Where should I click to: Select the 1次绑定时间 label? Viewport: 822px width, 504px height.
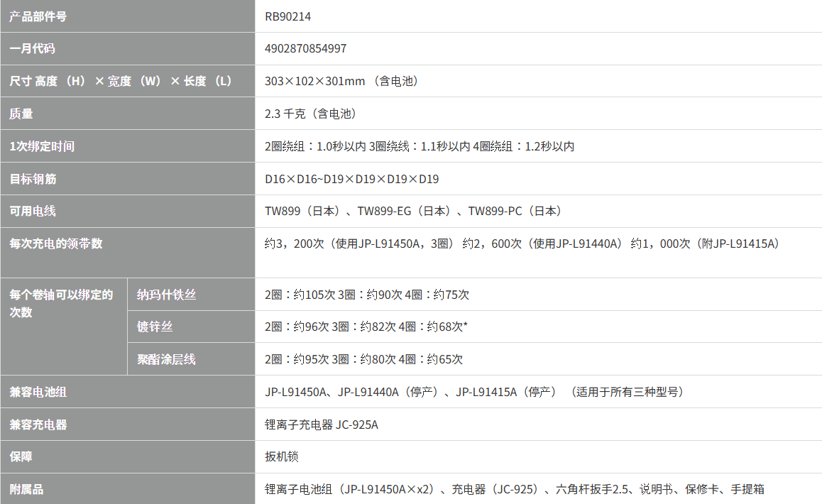42,146
